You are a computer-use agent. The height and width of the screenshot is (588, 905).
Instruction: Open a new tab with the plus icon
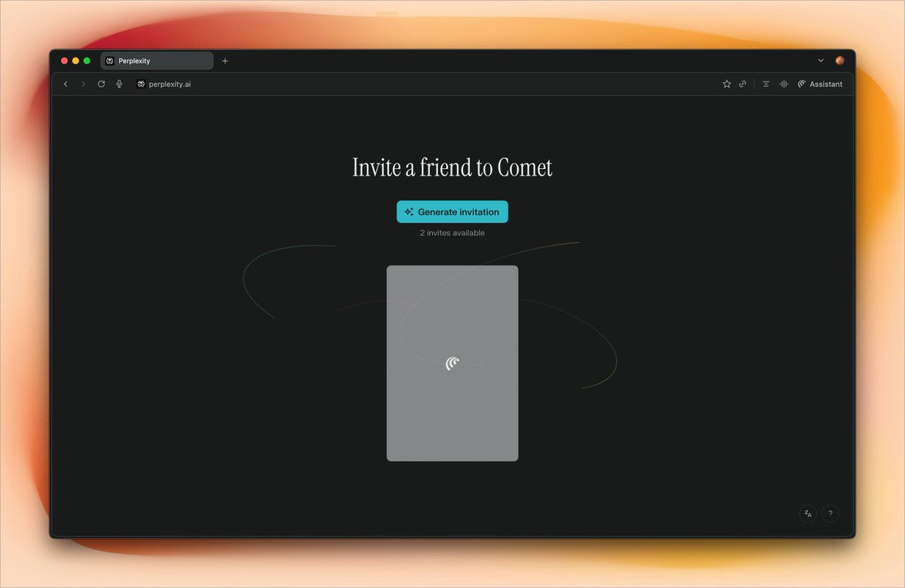pos(225,61)
